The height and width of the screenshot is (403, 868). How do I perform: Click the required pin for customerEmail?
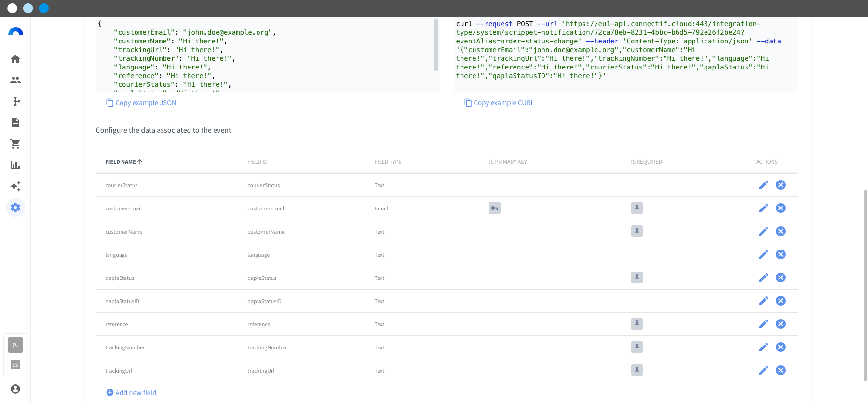[637, 208]
